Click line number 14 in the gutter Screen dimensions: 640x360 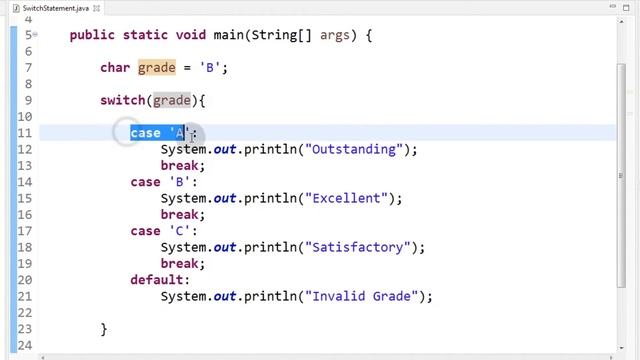coord(24,182)
